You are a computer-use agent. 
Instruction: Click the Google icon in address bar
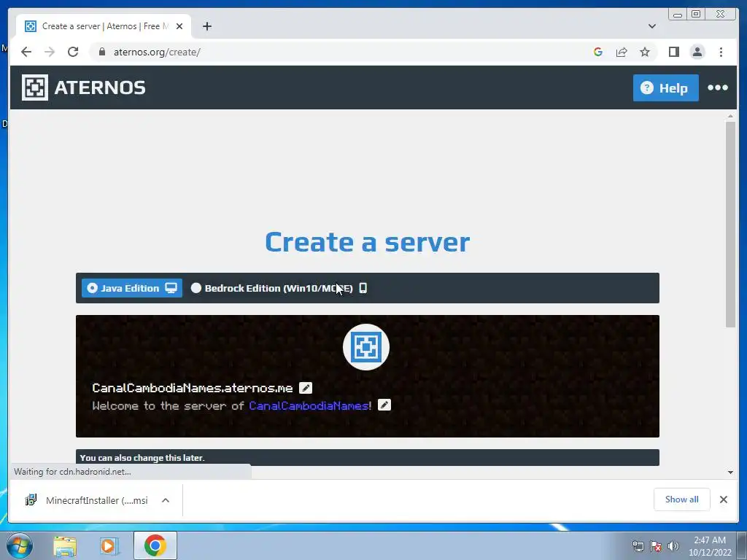[598, 52]
